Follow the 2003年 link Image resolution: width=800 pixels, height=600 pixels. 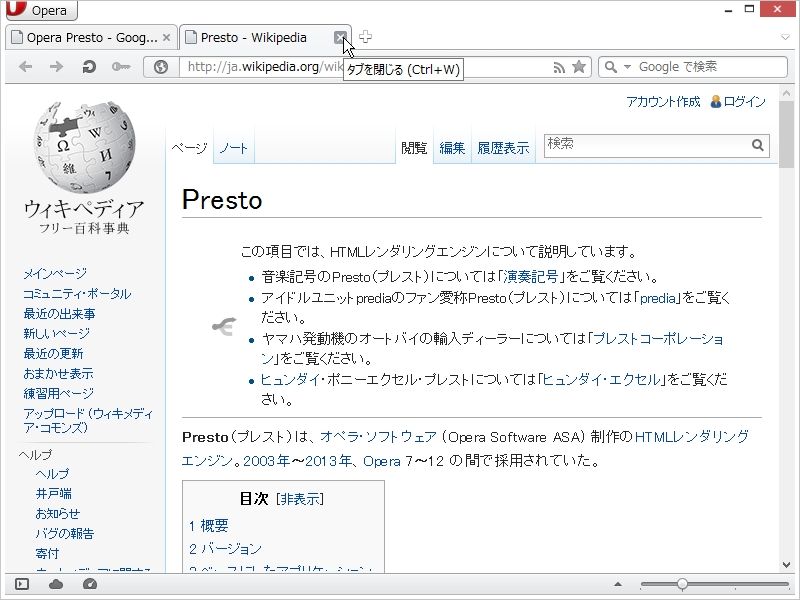(x=266, y=461)
